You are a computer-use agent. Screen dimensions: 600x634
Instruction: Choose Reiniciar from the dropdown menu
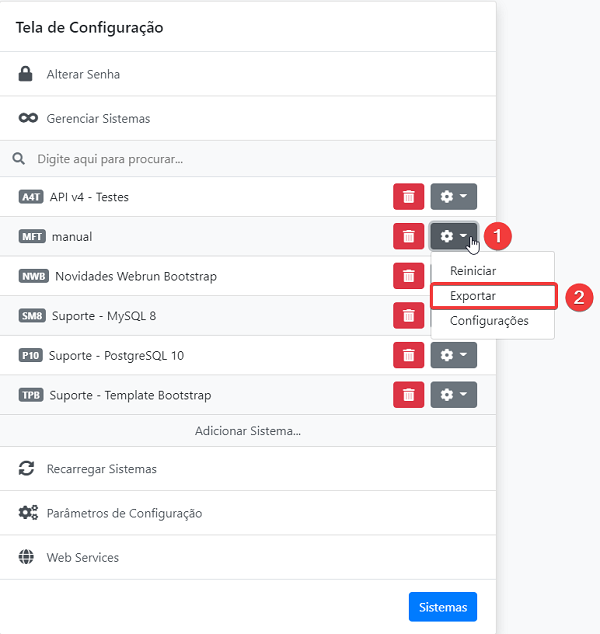tap(473, 271)
